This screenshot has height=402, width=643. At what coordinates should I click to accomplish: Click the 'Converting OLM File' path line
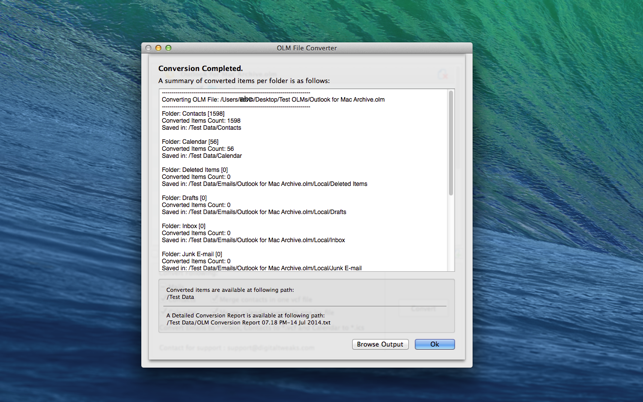pyautogui.click(x=273, y=99)
